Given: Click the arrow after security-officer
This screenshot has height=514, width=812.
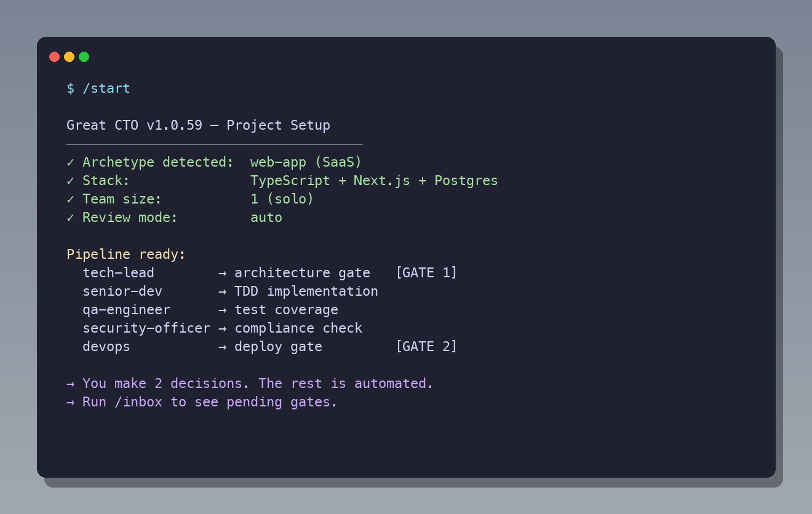Looking at the screenshot, I should click(222, 328).
